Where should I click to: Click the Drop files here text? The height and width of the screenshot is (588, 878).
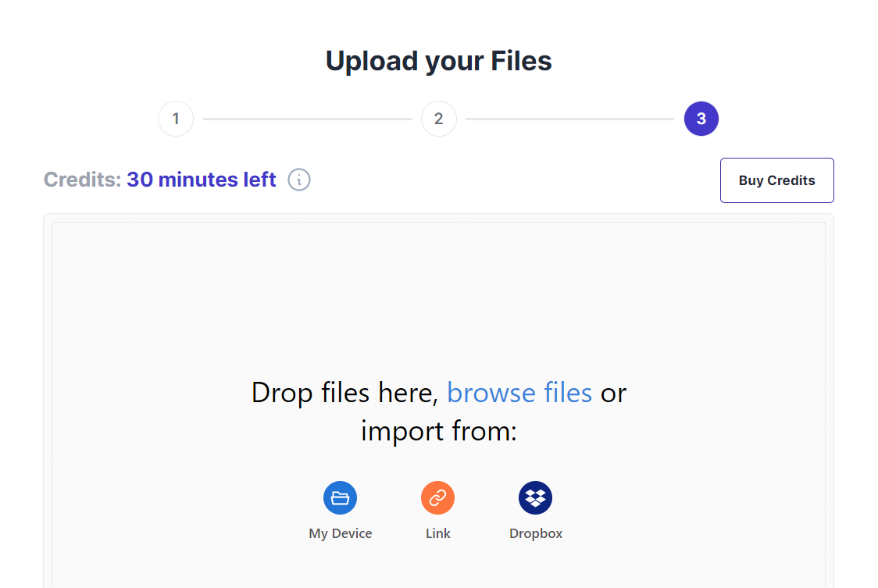(344, 393)
